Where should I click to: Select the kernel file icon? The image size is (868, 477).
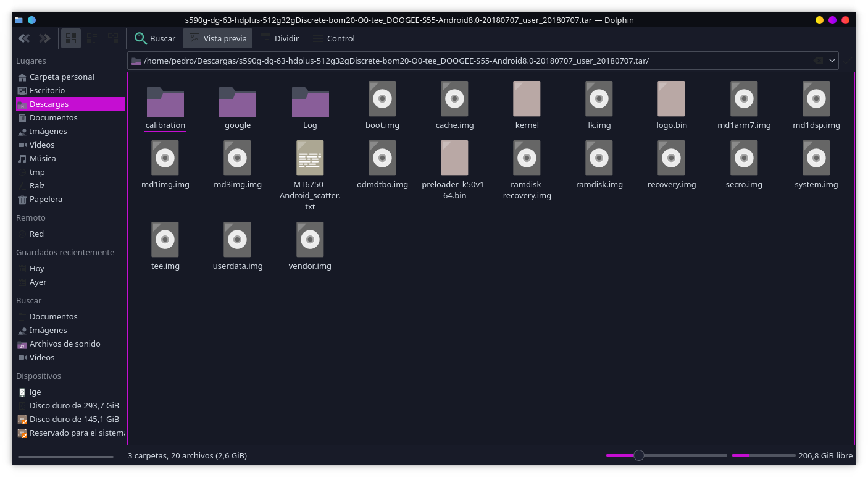tap(527, 99)
